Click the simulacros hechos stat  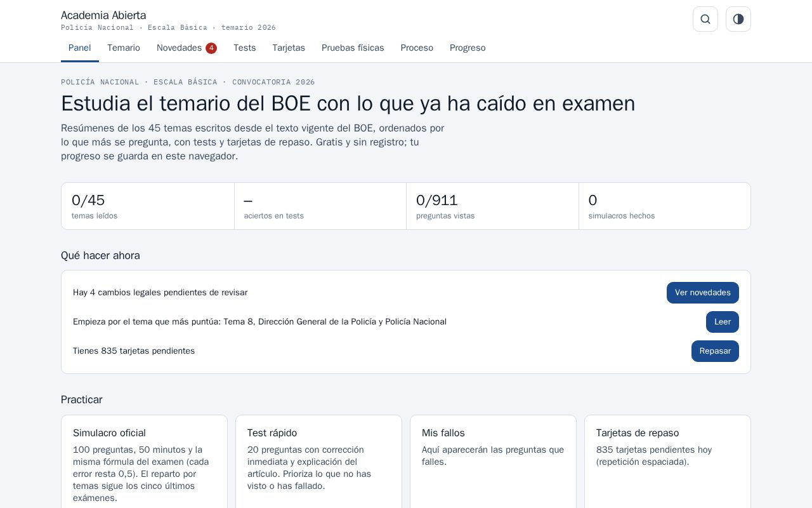[x=665, y=206]
